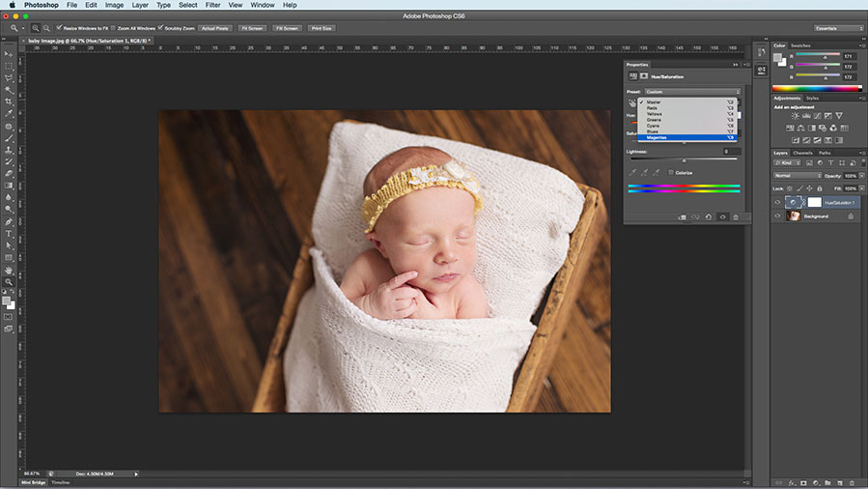Select the Brush tool
This screenshot has height=489, width=868.
pos(9,138)
